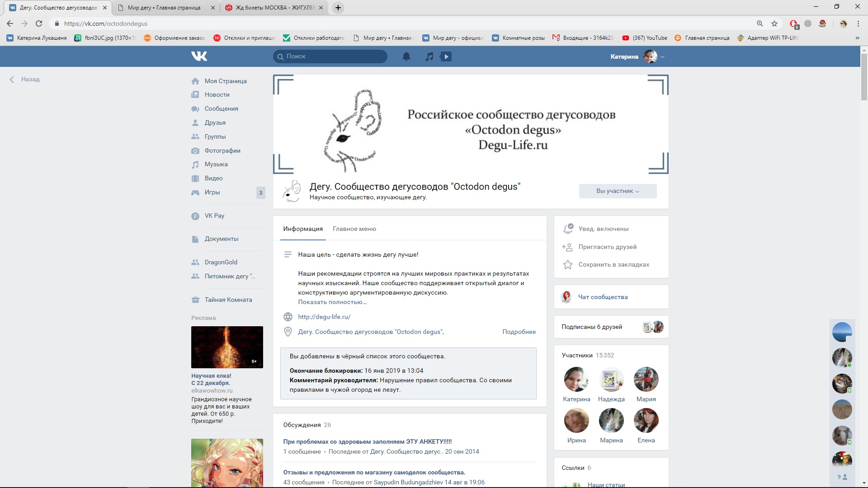This screenshot has height=488, width=868.
Task: Open the online friends counter
Action: (842, 477)
